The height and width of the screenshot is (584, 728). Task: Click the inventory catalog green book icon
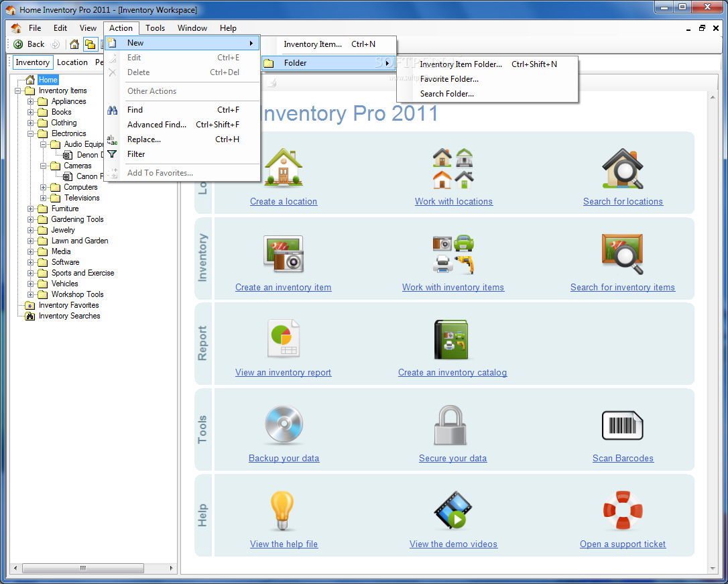coord(451,339)
